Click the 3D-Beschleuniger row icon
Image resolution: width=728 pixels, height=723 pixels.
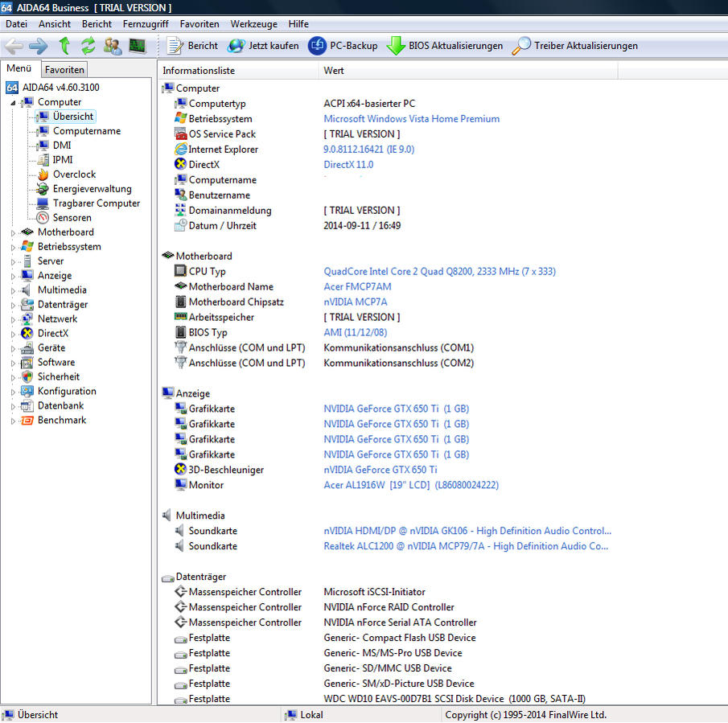pos(180,469)
